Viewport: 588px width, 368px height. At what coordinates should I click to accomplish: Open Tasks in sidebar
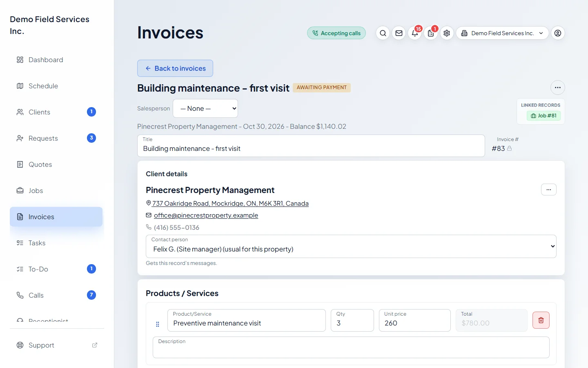pos(56,243)
